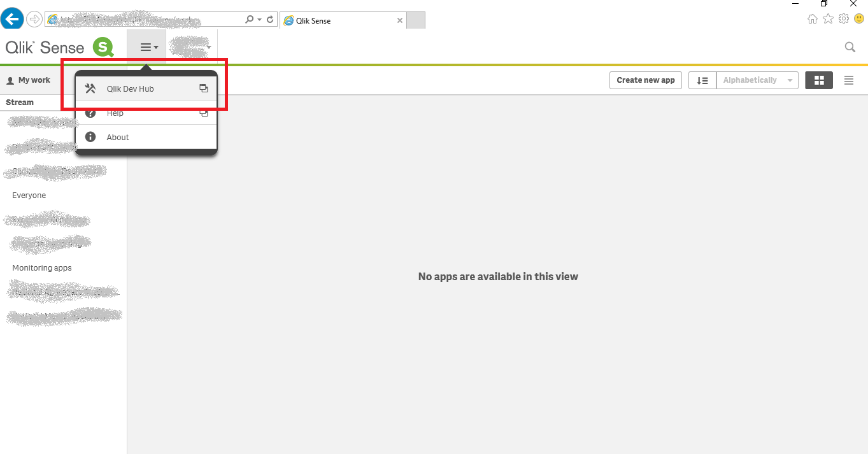Switch apps to list view
The image size is (868, 454).
click(x=849, y=80)
